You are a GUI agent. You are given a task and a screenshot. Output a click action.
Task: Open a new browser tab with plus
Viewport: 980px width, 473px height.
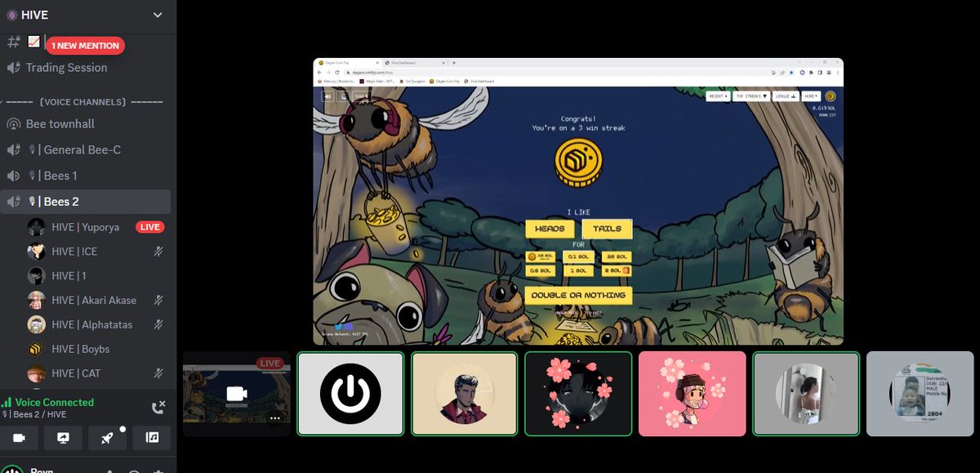click(x=453, y=62)
